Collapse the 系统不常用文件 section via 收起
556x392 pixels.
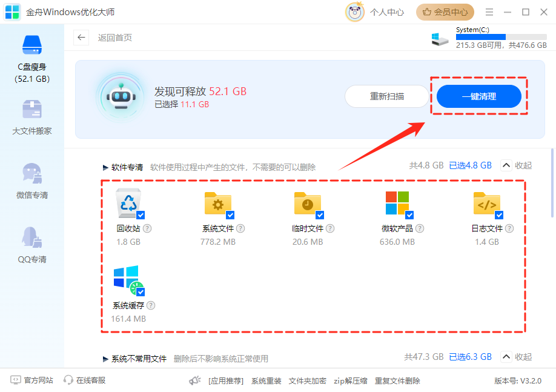point(515,357)
